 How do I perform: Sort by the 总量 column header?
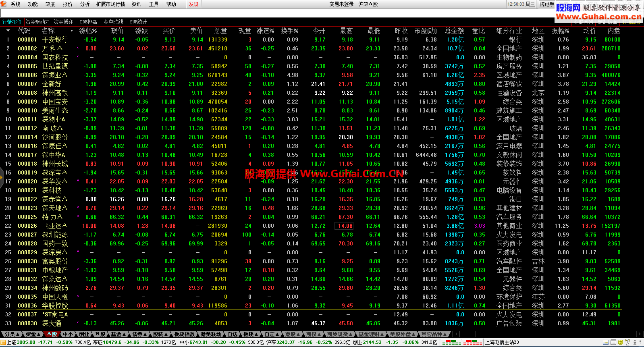click(x=221, y=31)
